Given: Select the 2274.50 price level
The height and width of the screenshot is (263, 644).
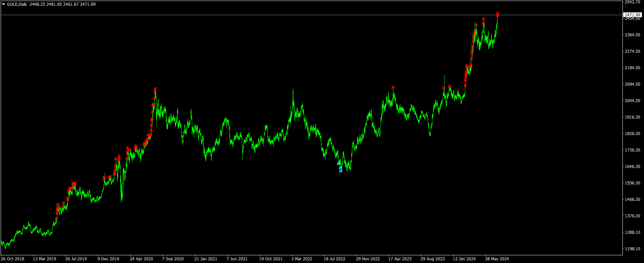Looking at the screenshot, I should click(x=633, y=51).
